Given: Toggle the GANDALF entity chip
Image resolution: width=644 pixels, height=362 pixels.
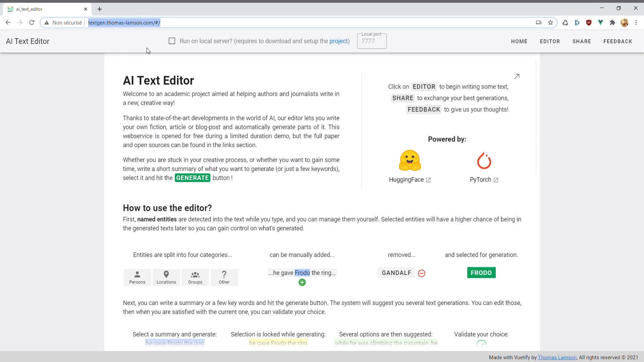Looking at the screenshot, I should (x=396, y=273).
